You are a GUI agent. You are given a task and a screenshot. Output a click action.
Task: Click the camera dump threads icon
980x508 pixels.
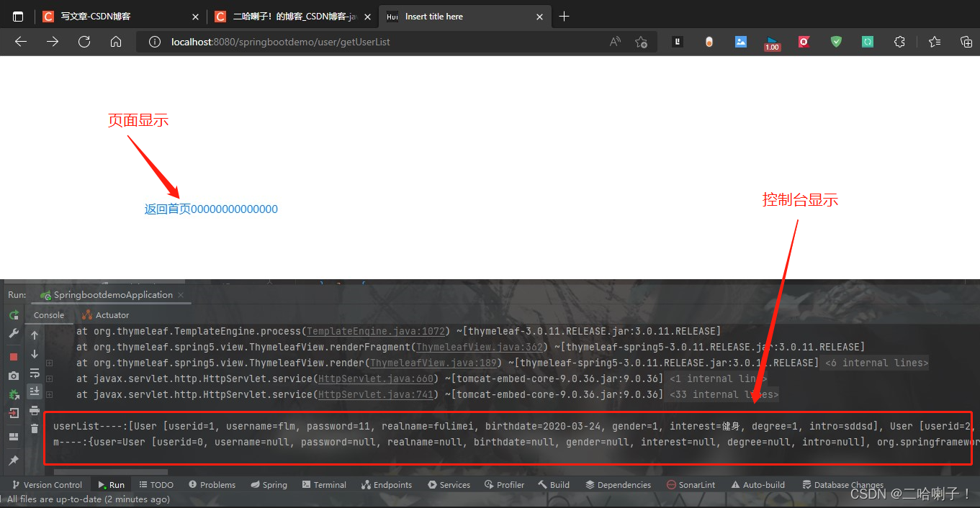click(14, 376)
